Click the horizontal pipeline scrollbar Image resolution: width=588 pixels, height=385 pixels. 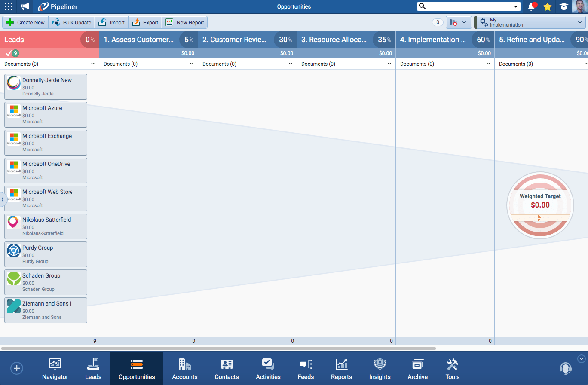coord(218,348)
